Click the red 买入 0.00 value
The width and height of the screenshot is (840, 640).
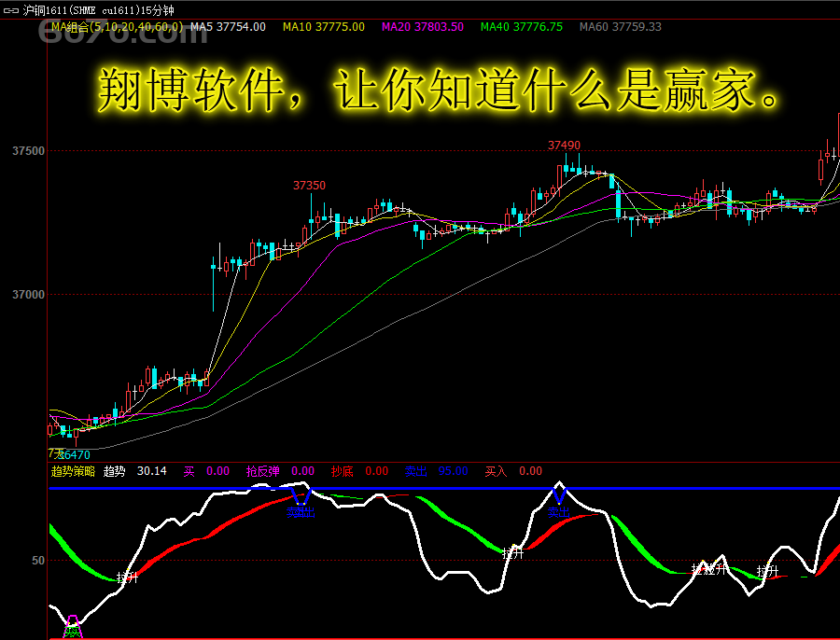coord(513,471)
